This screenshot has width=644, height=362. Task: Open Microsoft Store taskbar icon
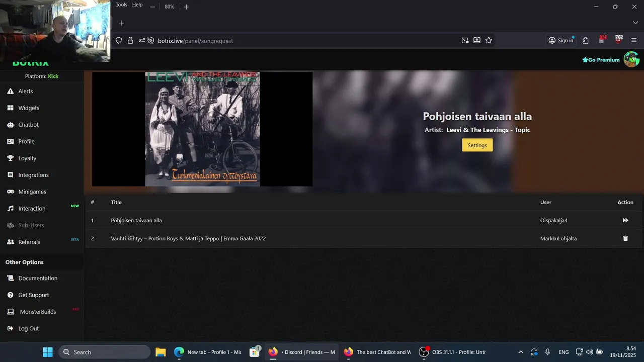tap(255, 352)
